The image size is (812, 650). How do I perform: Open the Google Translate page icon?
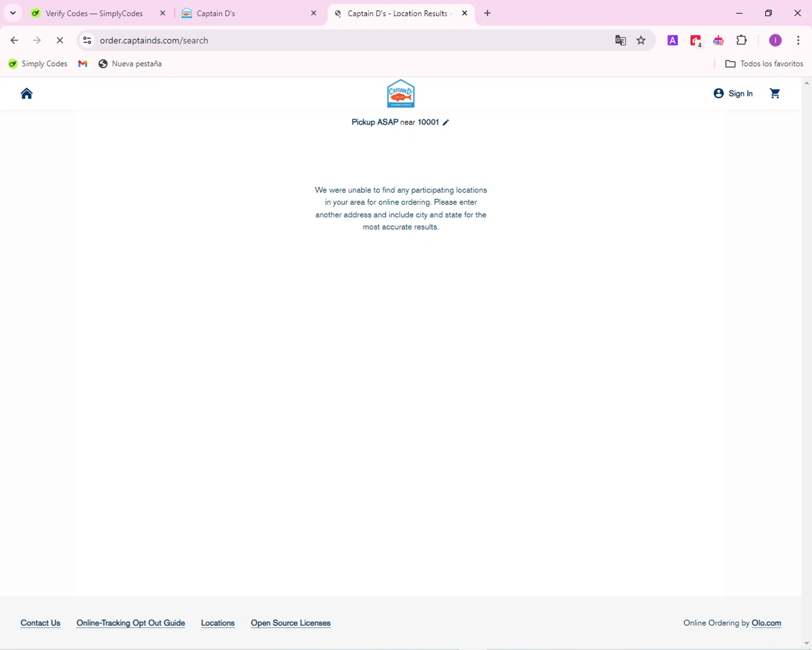click(620, 41)
